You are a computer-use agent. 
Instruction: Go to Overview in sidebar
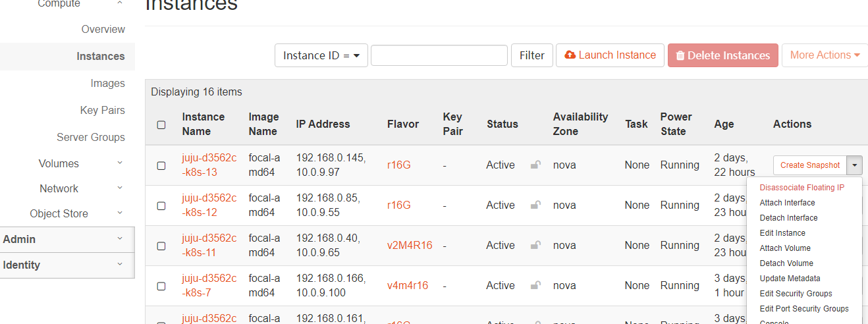pyautogui.click(x=103, y=29)
